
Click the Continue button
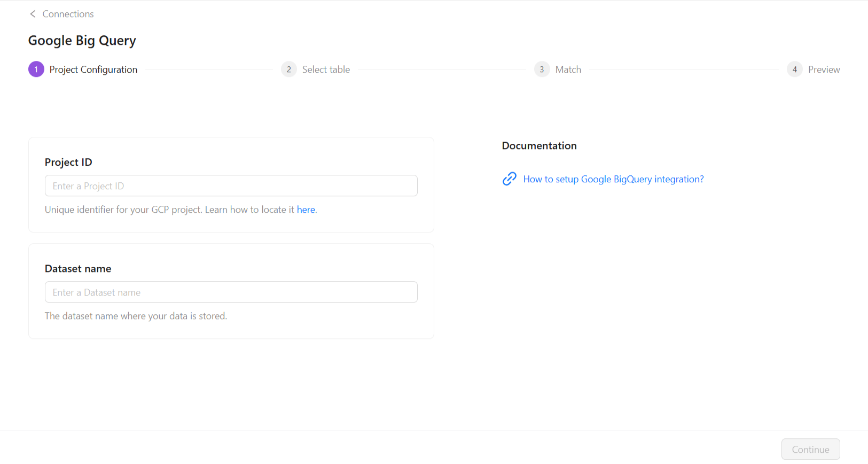click(x=810, y=450)
